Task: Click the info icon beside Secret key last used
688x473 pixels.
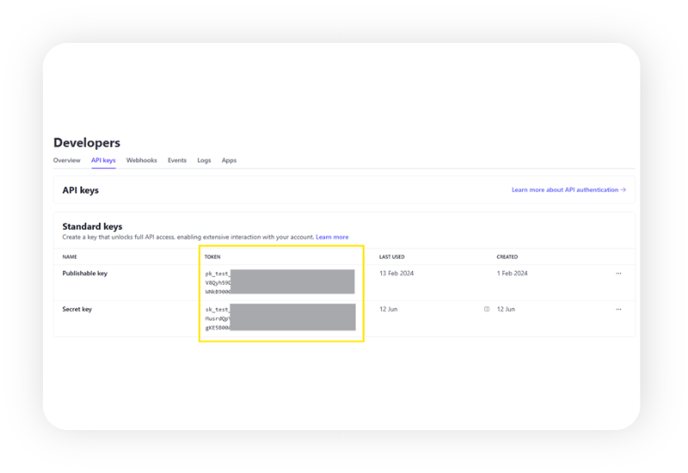Action: point(487,309)
